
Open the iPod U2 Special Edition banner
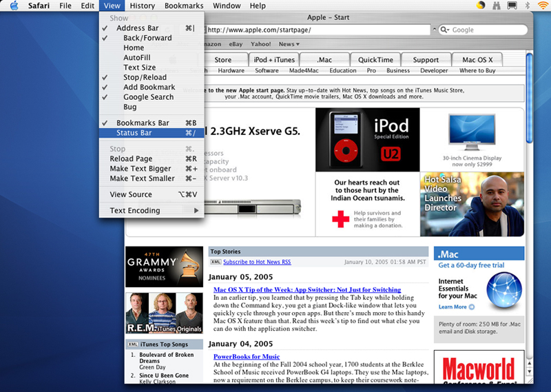click(x=367, y=140)
